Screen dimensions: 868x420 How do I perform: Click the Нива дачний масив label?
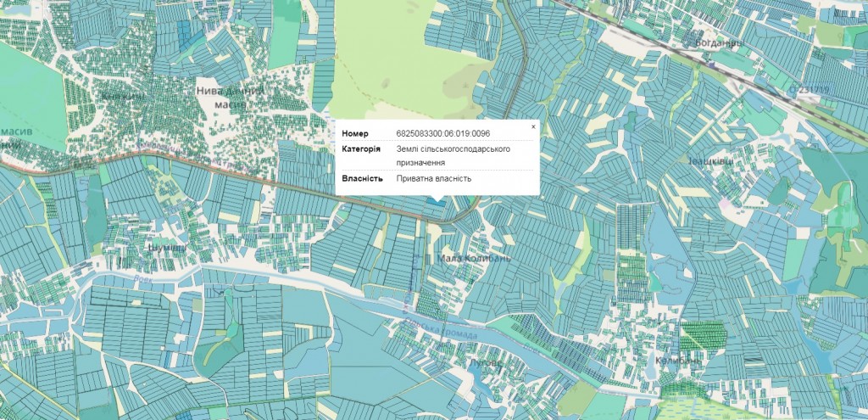[231, 96]
